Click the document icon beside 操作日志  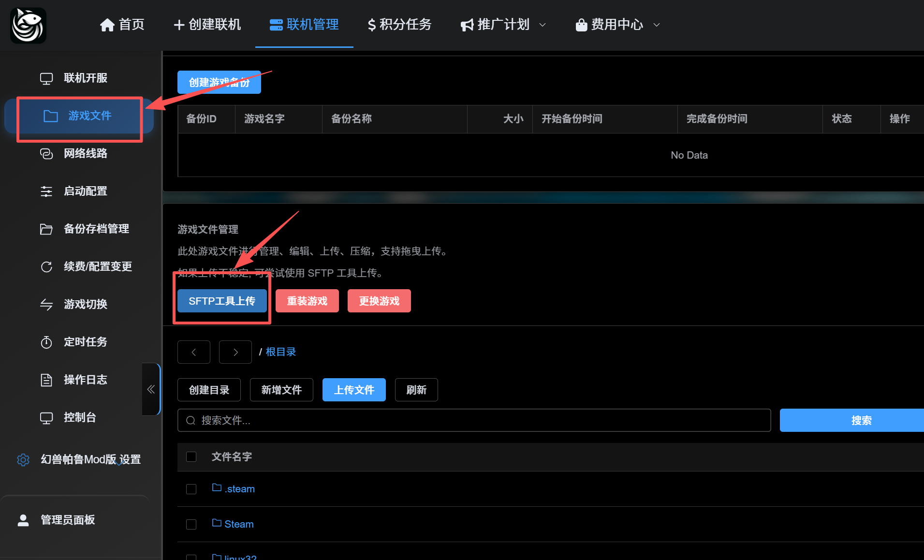[46, 380]
